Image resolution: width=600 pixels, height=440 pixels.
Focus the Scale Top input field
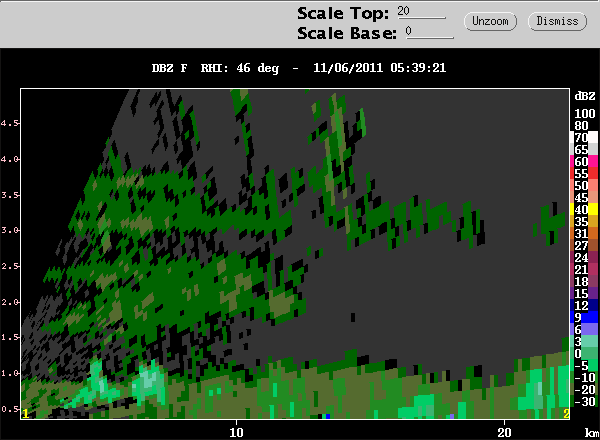pyautogui.click(x=421, y=11)
